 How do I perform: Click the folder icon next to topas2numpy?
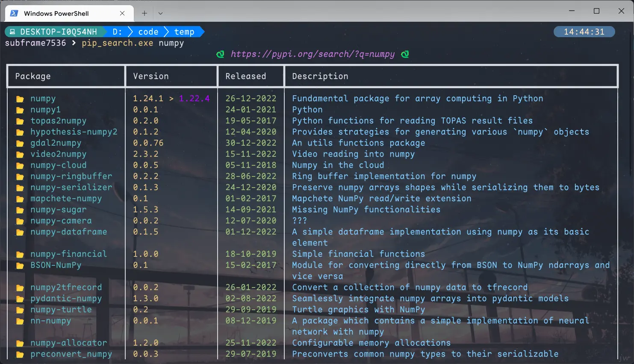point(20,121)
